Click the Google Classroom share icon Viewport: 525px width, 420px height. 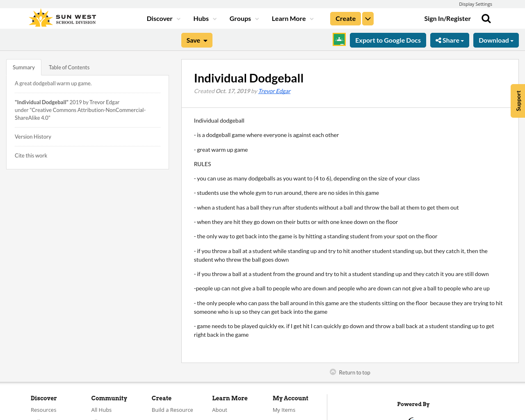(339, 39)
